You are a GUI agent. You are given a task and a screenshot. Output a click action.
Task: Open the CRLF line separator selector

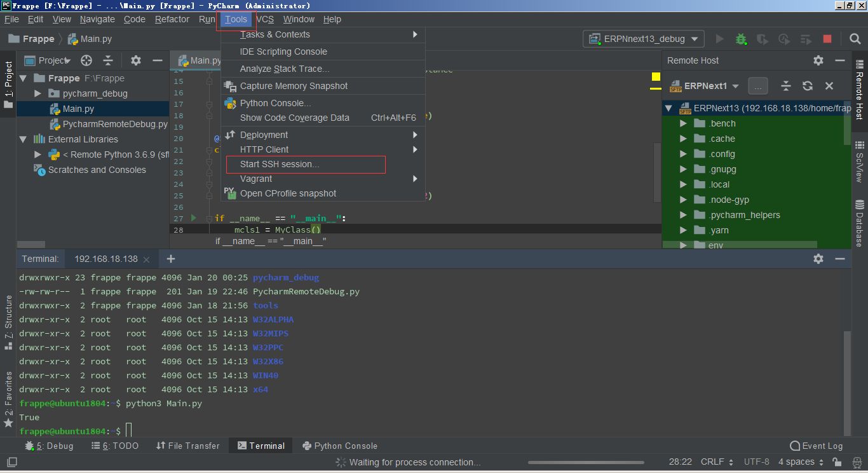[x=717, y=462]
